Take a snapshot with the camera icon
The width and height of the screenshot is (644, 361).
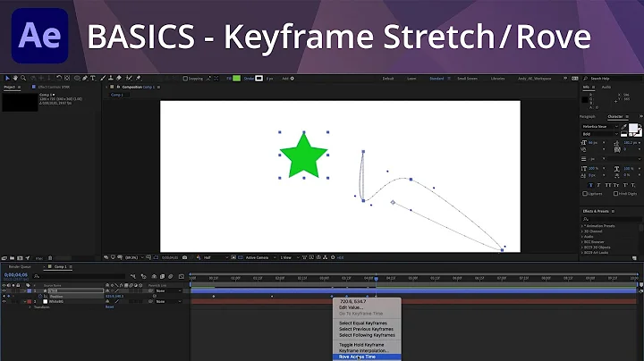185,257
